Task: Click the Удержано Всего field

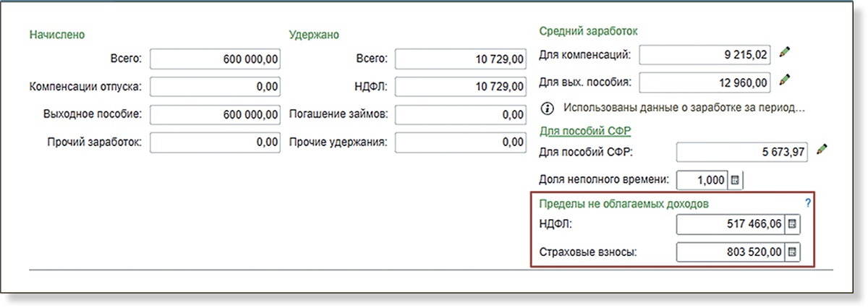Action: point(460,59)
